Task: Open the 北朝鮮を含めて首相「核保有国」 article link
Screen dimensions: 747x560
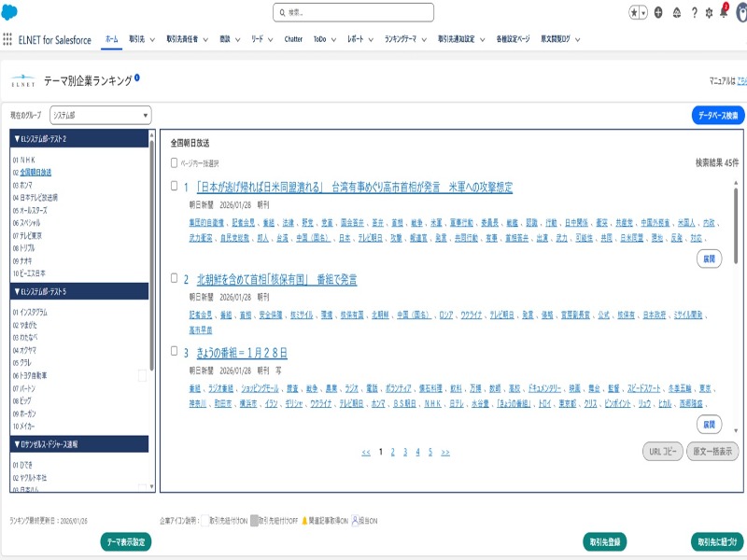Action: pyautogui.click(x=276, y=279)
